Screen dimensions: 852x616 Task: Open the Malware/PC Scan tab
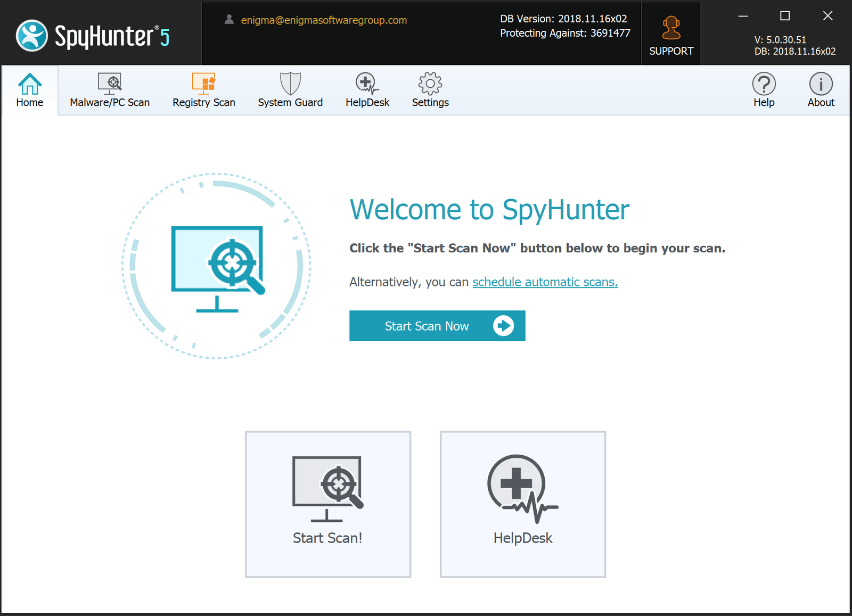tap(110, 90)
